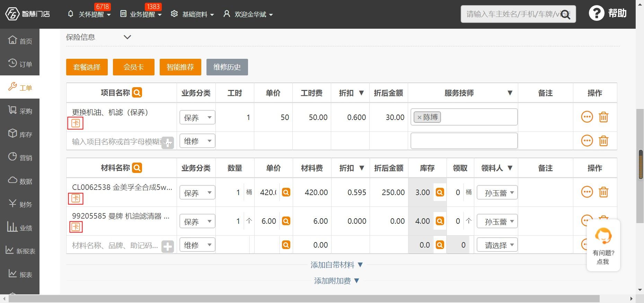Open the 请选择 领料人 dropdown
644x303 pixels.
pyautogui.click(x=497, y=245)
